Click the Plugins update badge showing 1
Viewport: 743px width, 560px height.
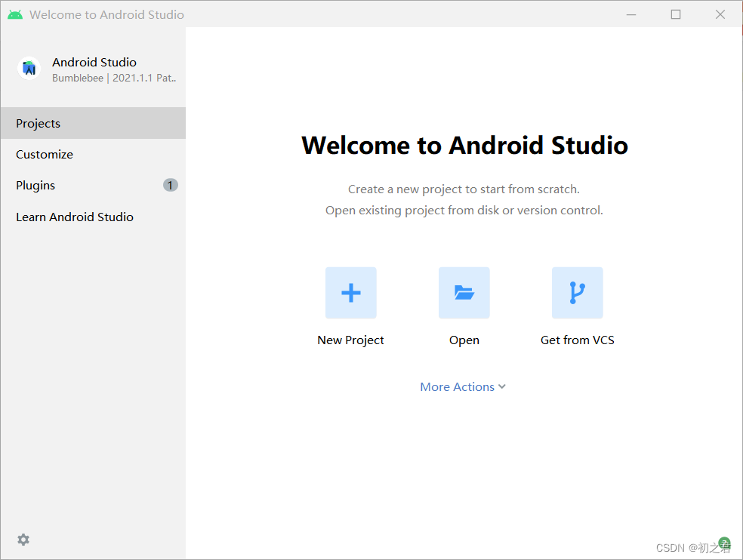point(170,185)
